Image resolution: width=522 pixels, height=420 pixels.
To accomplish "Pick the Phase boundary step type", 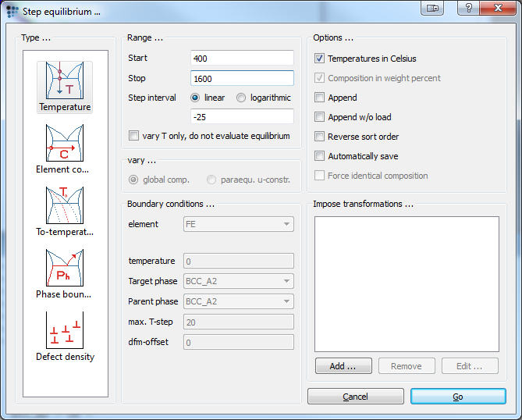I will coord(65,268).
